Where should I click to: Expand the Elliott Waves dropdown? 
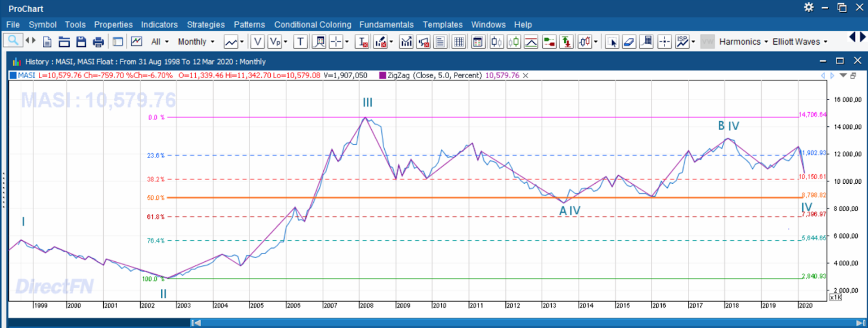tap(800, 42)
